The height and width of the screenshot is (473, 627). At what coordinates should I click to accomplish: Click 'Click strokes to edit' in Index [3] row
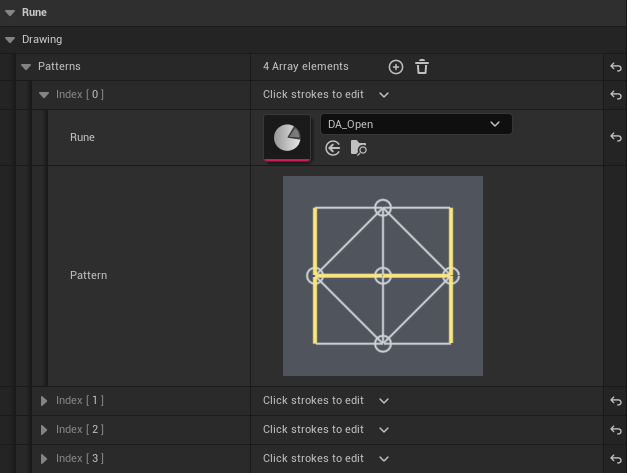313,459
